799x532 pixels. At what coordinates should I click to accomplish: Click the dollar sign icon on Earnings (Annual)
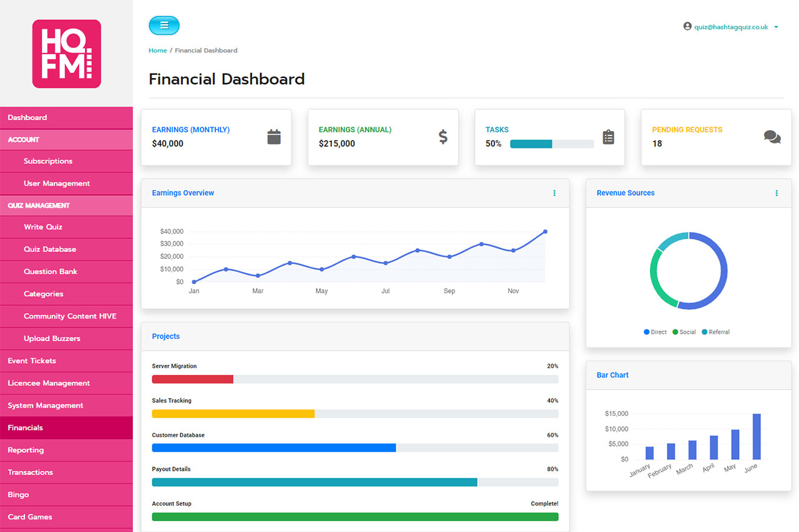tap(443, 137)
